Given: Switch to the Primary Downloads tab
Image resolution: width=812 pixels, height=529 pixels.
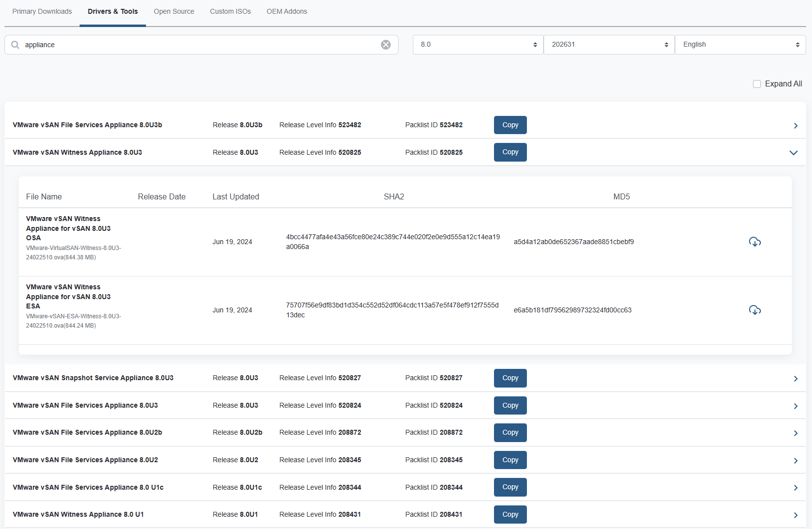Looking at the screenshot, I should pyautogui.click(x=42, y=11).
